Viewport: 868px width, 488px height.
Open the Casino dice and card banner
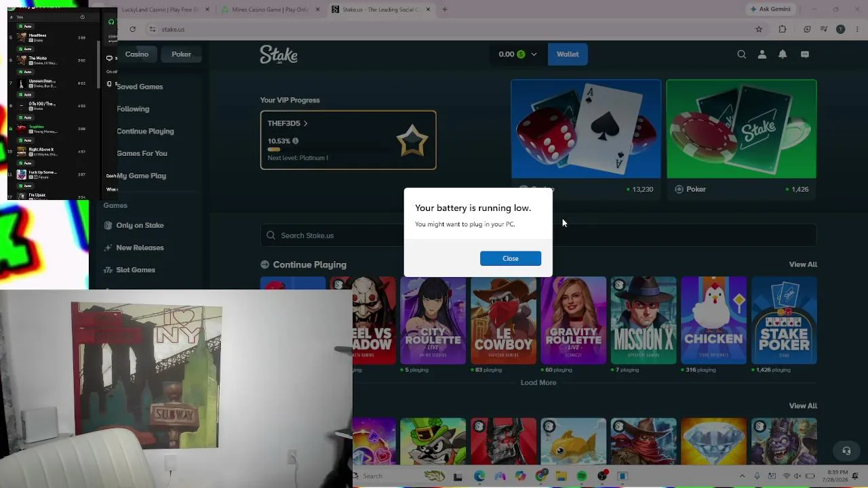pos(586,129)
